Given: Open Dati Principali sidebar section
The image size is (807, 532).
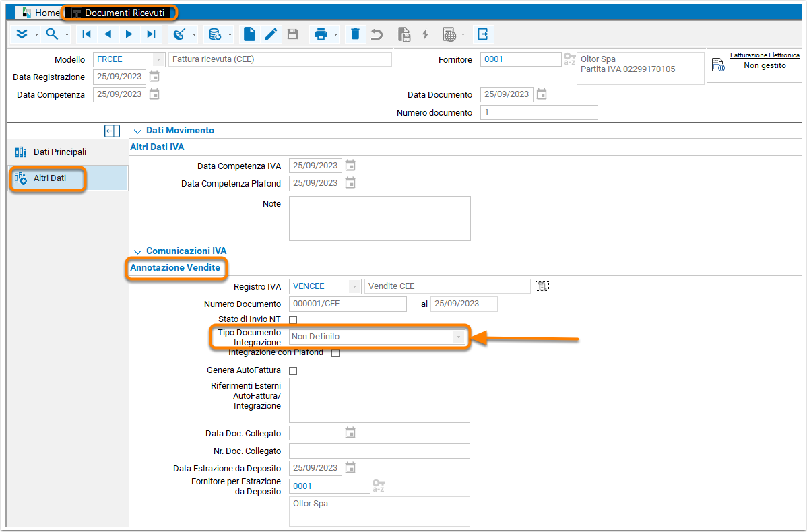Looking at the screenshot, I should pos(68,152).
